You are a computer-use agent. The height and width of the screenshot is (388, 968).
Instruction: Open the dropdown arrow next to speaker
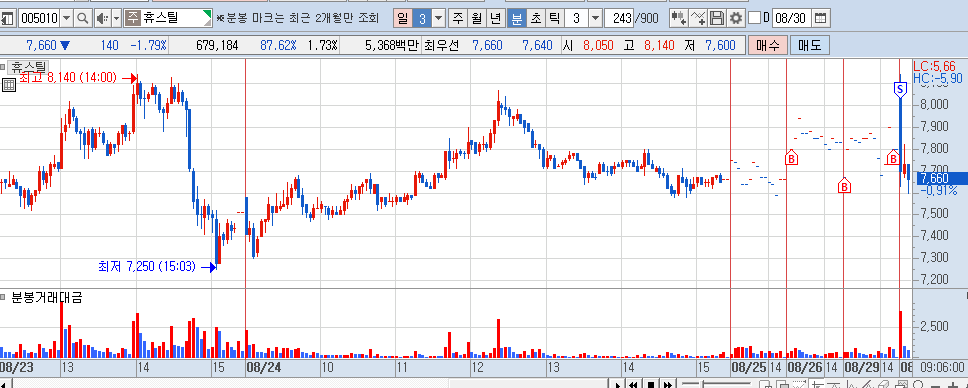(116, 18)
